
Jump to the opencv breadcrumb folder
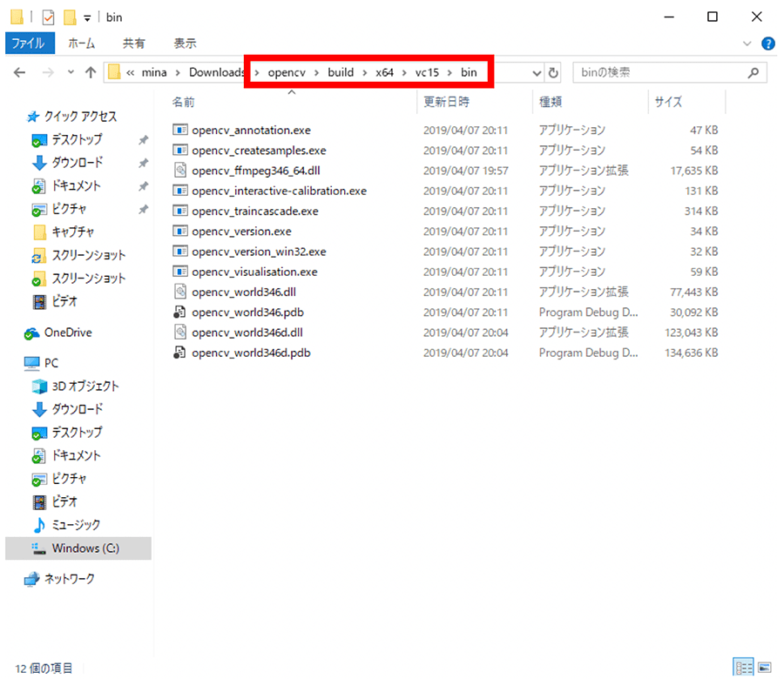[287, 72]
